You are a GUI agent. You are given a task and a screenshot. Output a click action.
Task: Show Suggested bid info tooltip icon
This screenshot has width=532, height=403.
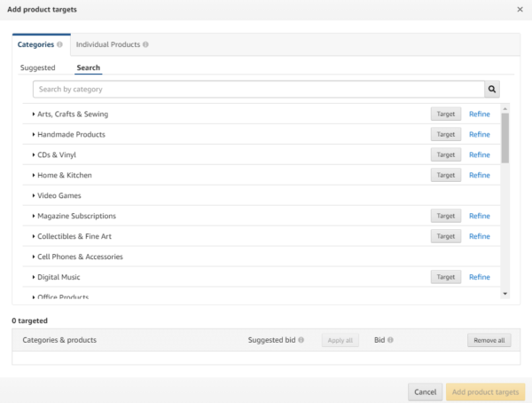click(301, 340)
